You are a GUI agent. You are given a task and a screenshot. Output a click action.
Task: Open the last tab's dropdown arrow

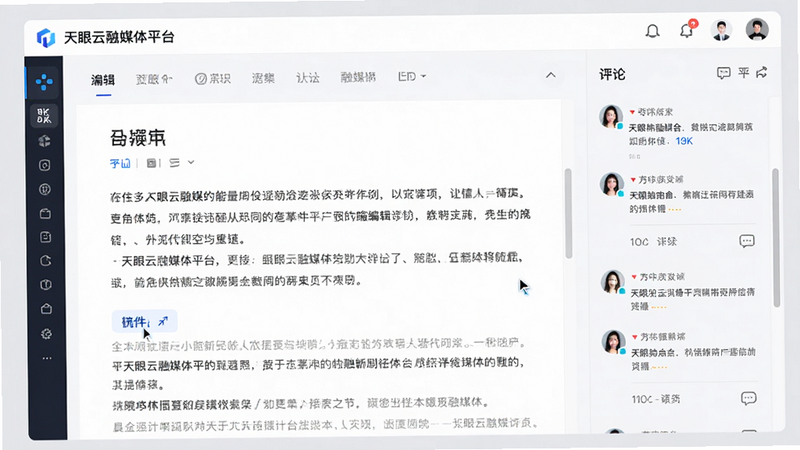tap(423, 77)
